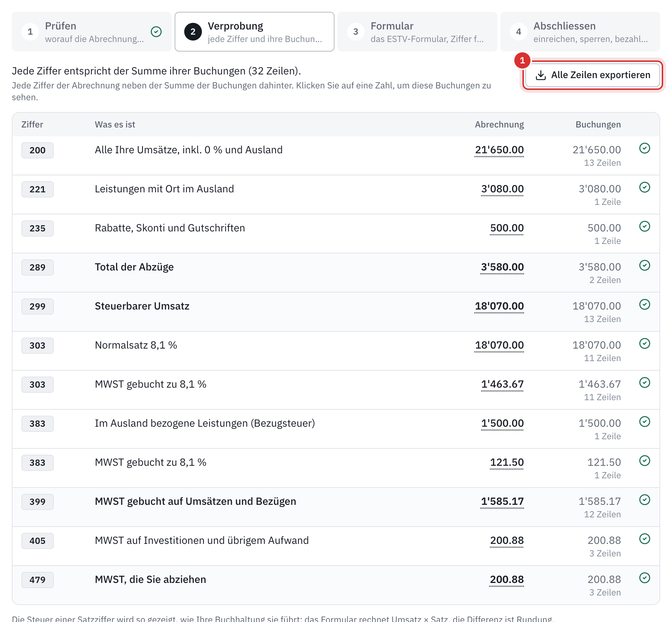Click the completed checkmark on Prüfen step
This screenshot has height=622, width=672.
pos(156,32)
